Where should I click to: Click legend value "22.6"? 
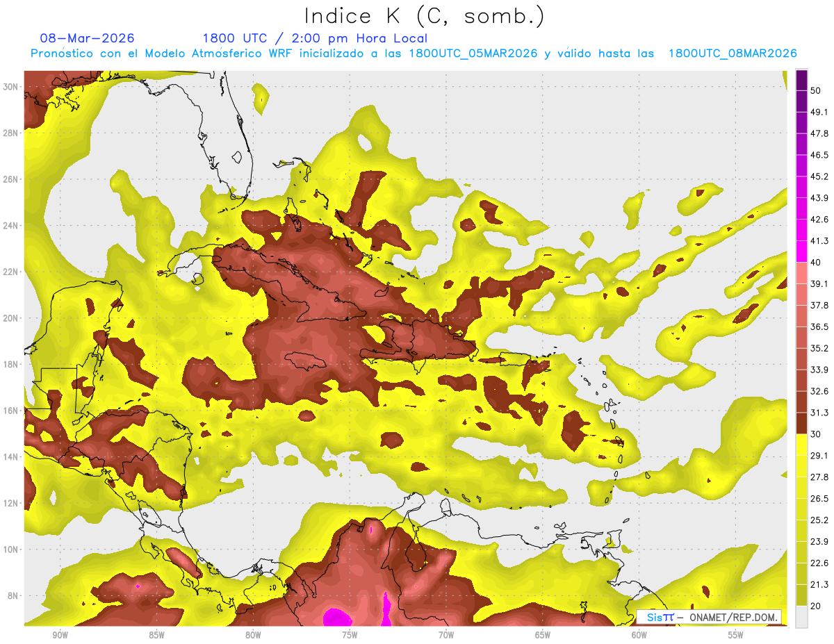(x=819, y=563)
